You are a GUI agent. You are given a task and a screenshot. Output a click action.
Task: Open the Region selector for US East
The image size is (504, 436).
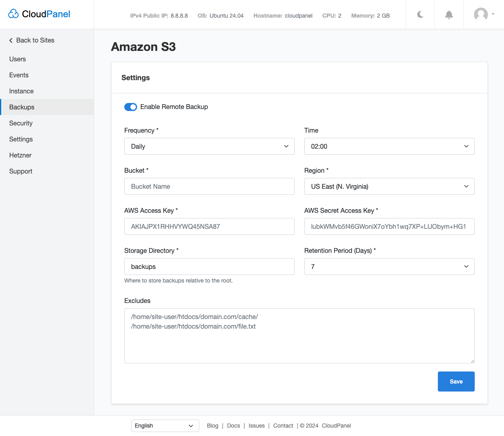(x=389, y=186)
